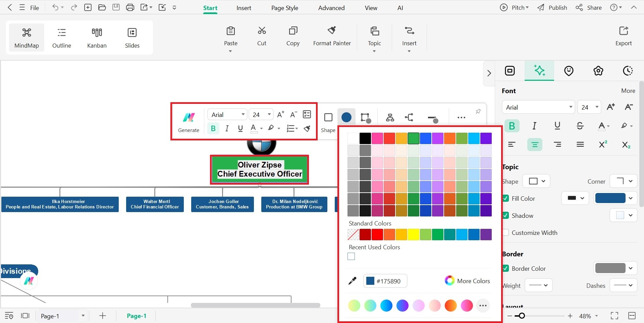The height and width of the screenshot is (323, 644).
Task: Click the eyedropper color picker tool
Action: point(352,281)
